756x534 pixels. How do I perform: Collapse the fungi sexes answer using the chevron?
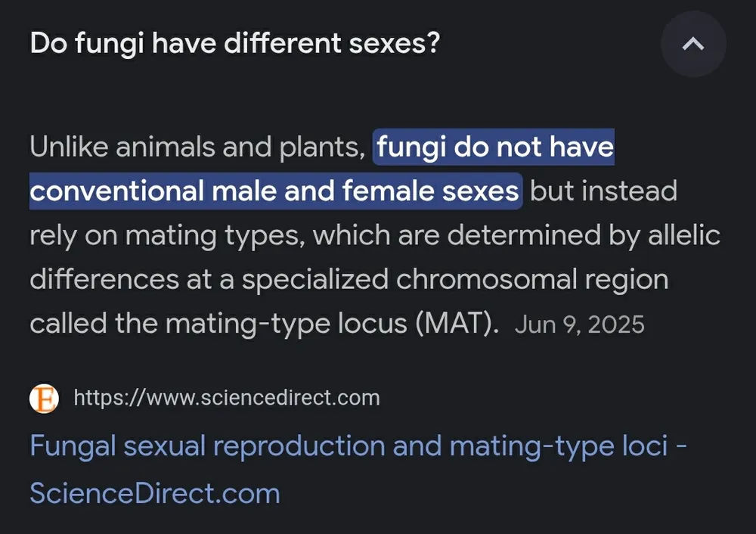coord(692,45)
